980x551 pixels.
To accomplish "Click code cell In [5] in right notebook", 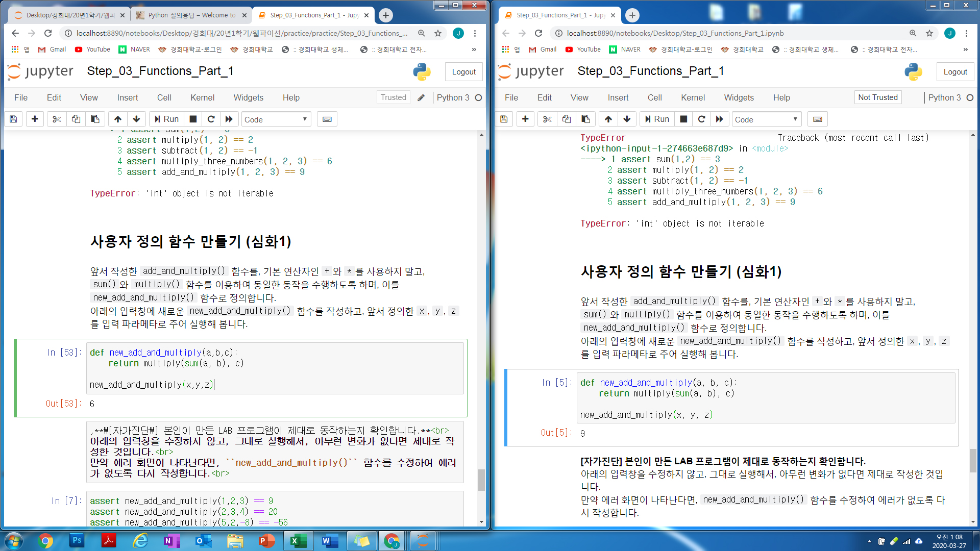I will [x=766, y=398].
